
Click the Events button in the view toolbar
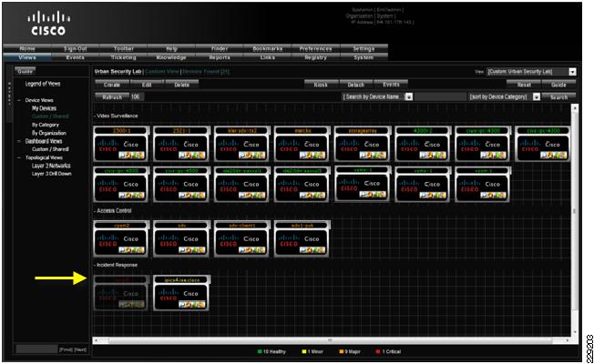(391, 85)
